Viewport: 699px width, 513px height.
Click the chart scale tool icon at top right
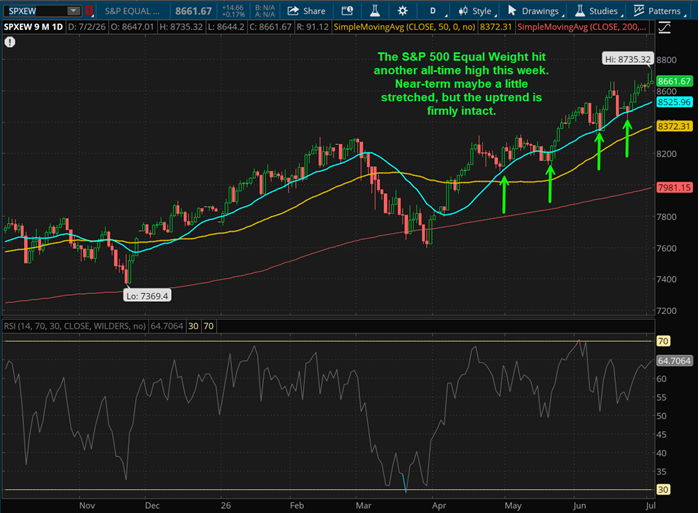(664, 28)
